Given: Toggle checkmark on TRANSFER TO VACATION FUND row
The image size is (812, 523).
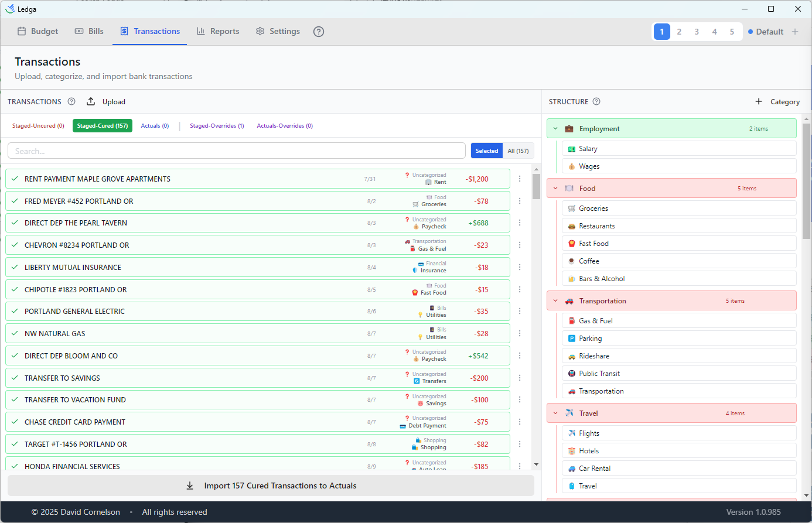Looking at the screenshot, I should point(15,399).
